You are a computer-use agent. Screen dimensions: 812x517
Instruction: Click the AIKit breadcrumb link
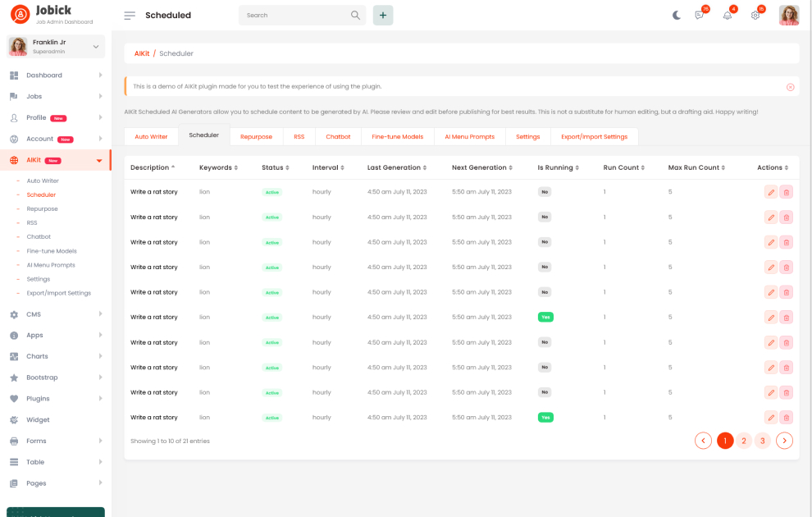142,53
